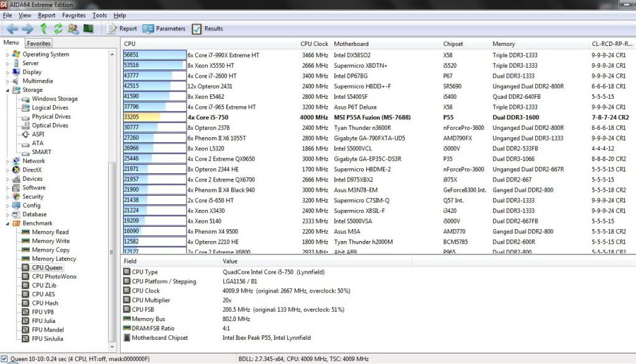This screenshot has height=364, width=636.
Task: Toggle the checkbox beside Queen 10-10 status
Action: pos(4,359)
